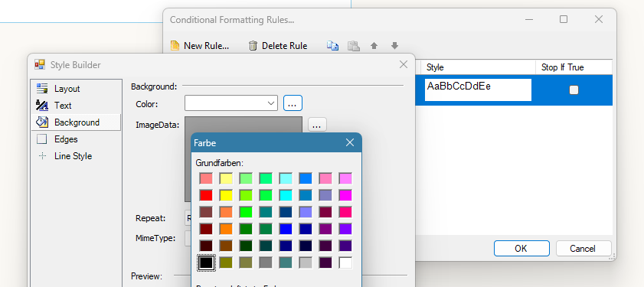This screenshot has height=287, width=644.
Task: Move rule down with arrow icon
Action: pyautogui.click(x=394, y=46)
